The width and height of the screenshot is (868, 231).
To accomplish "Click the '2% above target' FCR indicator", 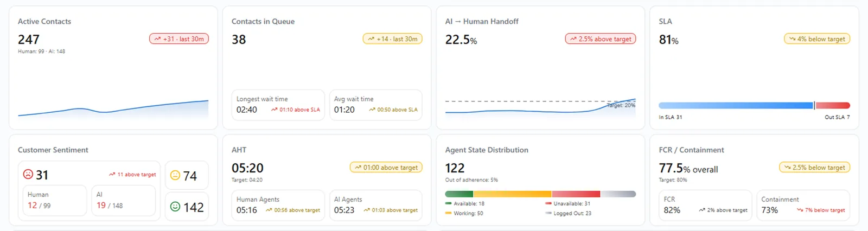I will (723, 210).
